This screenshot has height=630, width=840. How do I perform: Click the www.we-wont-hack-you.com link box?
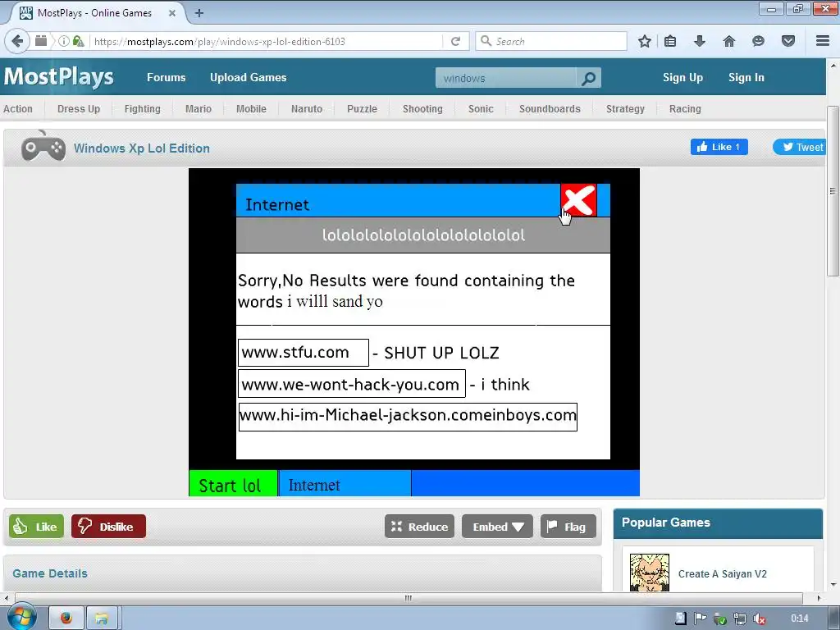pyautogui.click(x=351, y=384)
